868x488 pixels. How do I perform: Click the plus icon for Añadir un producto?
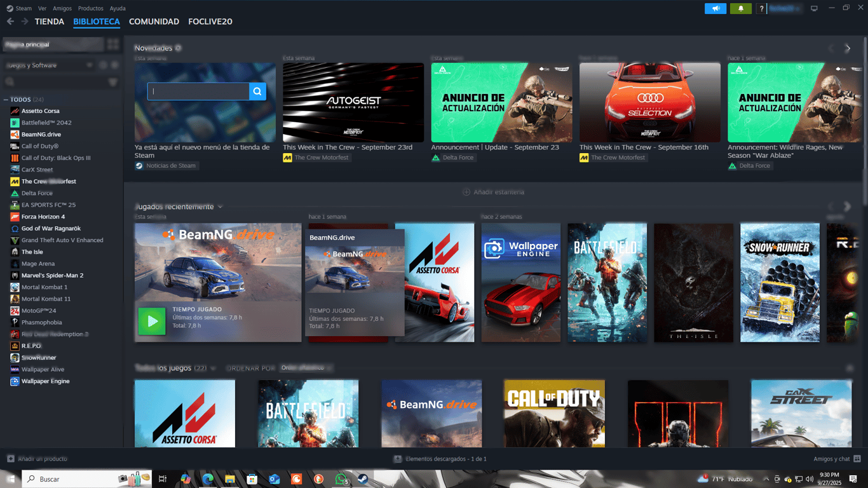[11, 458]
